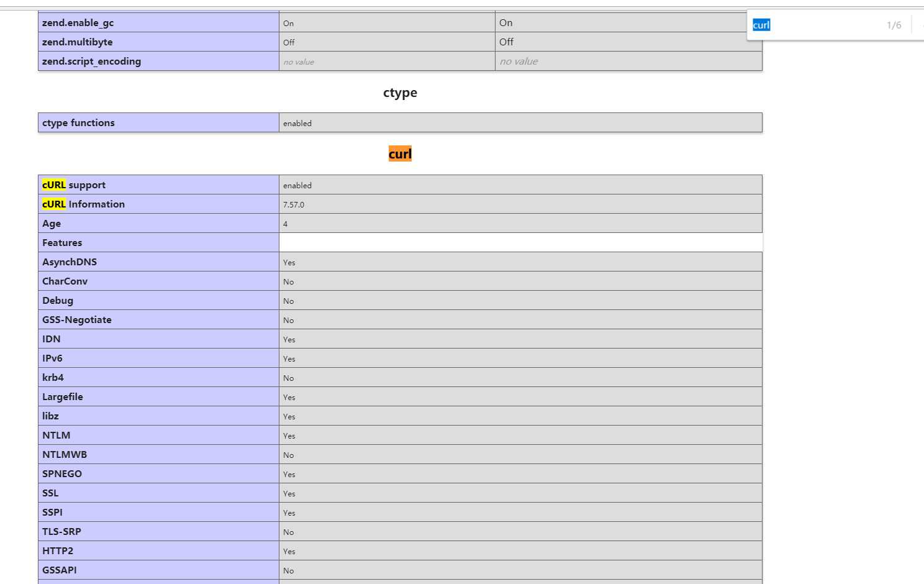Image resolution: width=924 pixels, height=584 pixels.
Task: Click the No value for CharConv
Action: (x=289, y=282)
